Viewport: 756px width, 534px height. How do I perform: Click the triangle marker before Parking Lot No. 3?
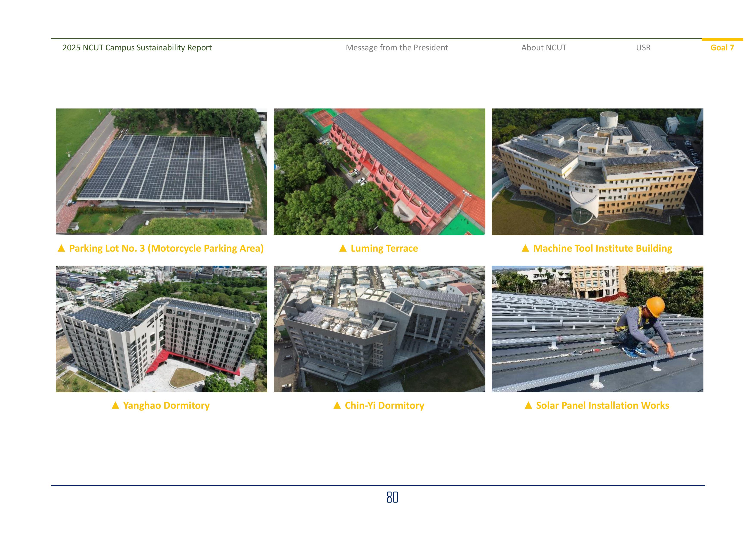[61, 248]
